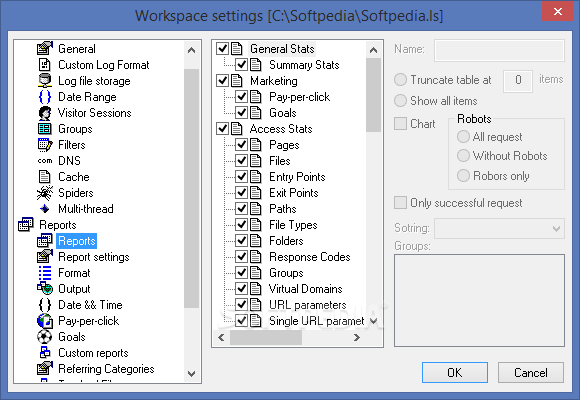
Task: Open the Pay-per-click globe icon in tree
Action: coord(45,320)
